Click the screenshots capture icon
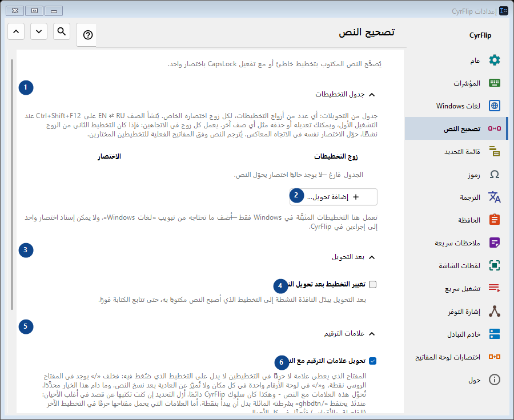Image resolution: width=514 pixels, height=420 pixels. [x=495, y=265]
